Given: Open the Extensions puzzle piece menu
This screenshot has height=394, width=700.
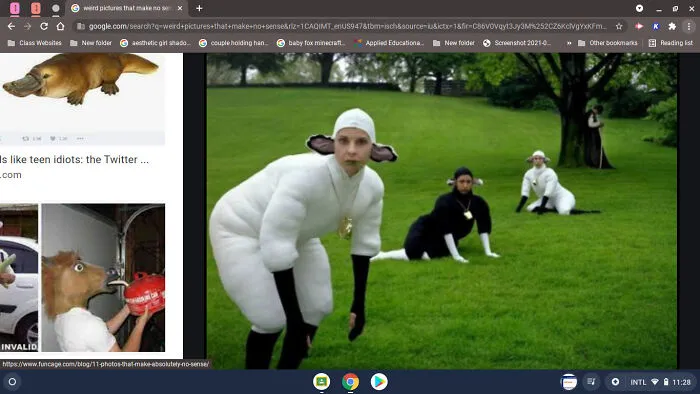Looking at the screenshot, I should (x=672, y=26).
